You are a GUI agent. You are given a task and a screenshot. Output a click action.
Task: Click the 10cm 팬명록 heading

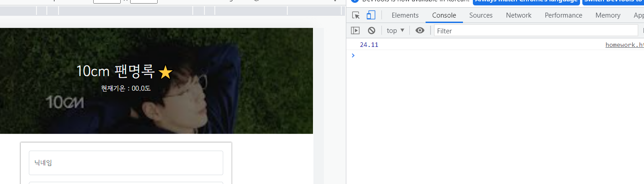click(115, 71)
